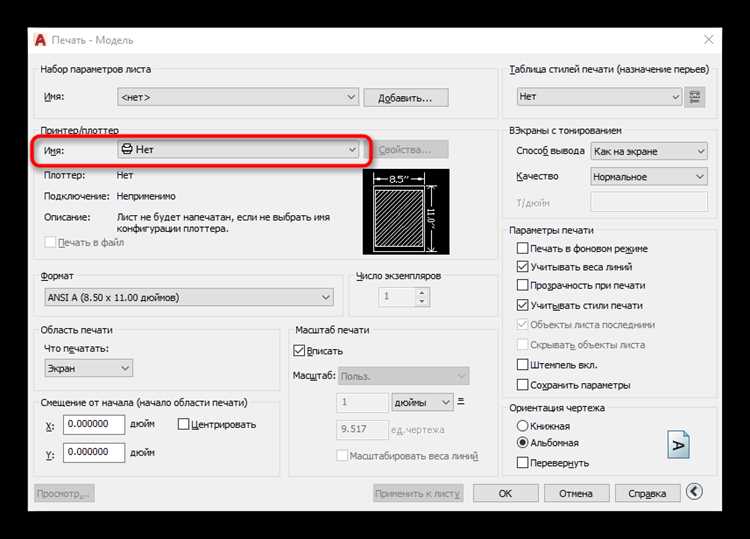Screen dimensions: 750x539
Task: Click the X offset input field
Action: tap(94, 424)
